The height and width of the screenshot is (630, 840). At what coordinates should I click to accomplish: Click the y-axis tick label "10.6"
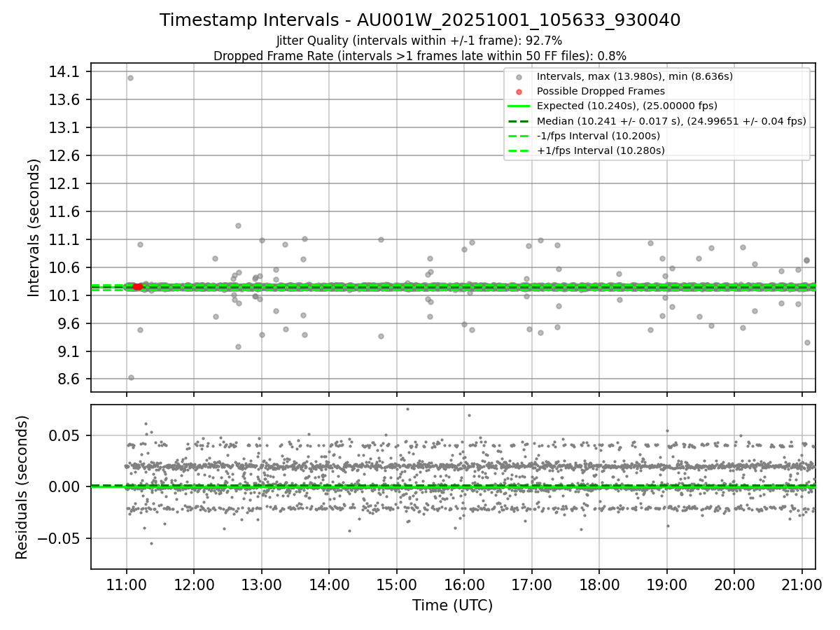tap(66, 268)
